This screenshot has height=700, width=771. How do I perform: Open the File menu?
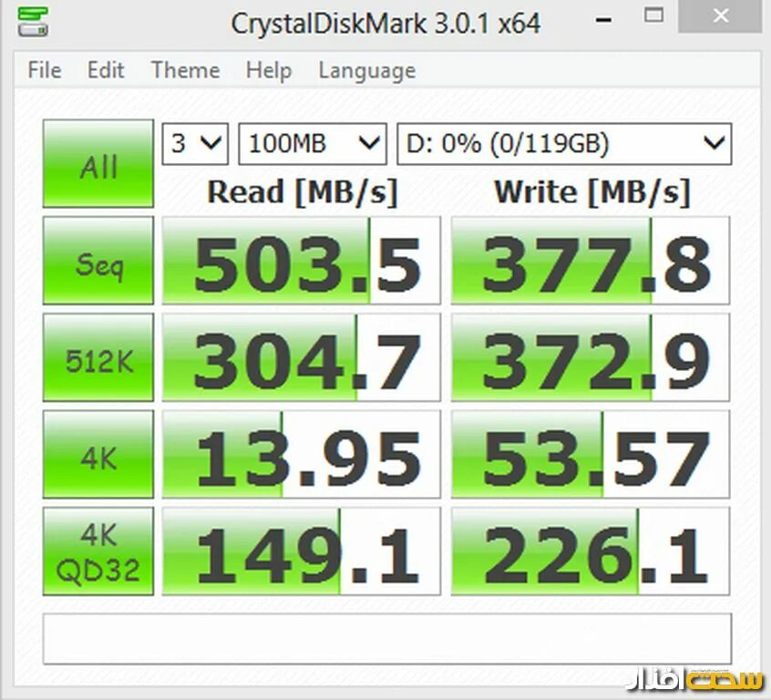tap(45, 70)
